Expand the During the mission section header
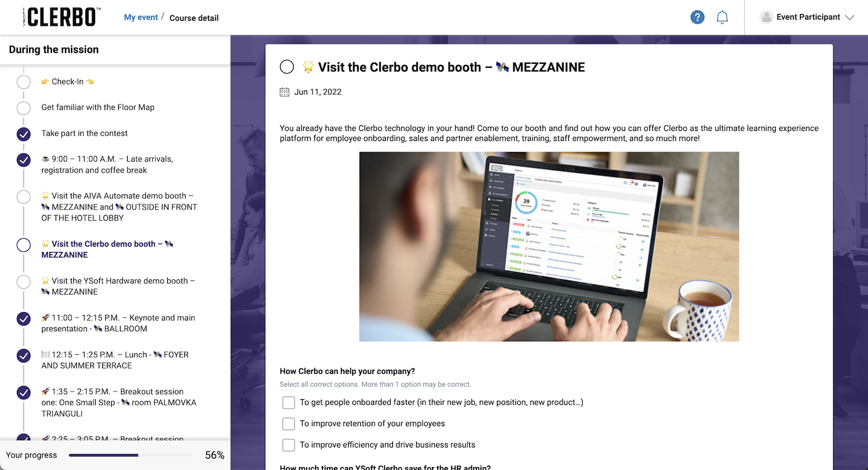Screen dimensions: 868x470 (53, 50)
